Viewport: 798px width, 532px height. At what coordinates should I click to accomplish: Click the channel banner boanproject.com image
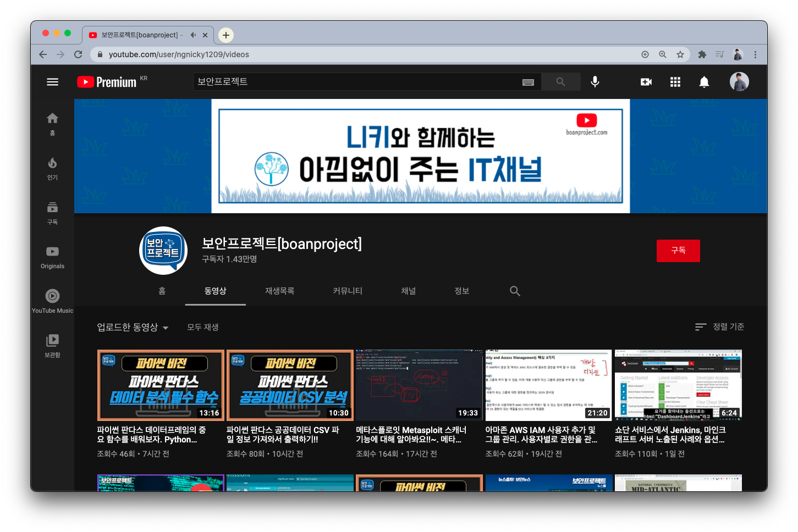(421, 156)
